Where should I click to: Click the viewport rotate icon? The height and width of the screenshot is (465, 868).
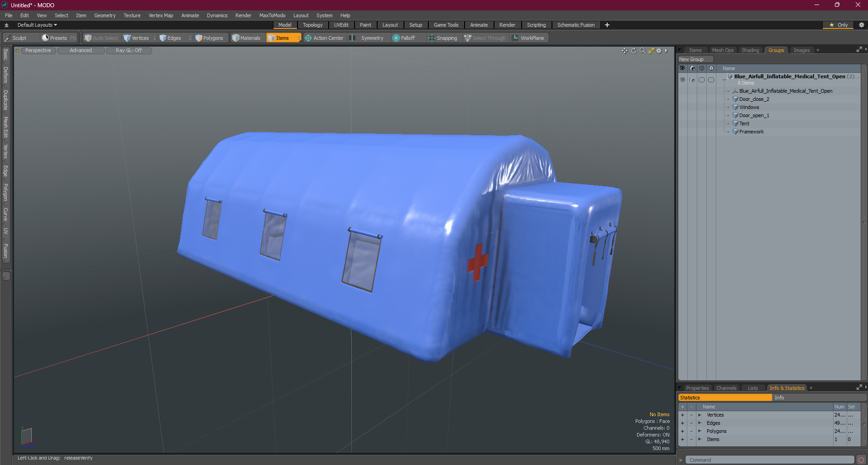633,51
